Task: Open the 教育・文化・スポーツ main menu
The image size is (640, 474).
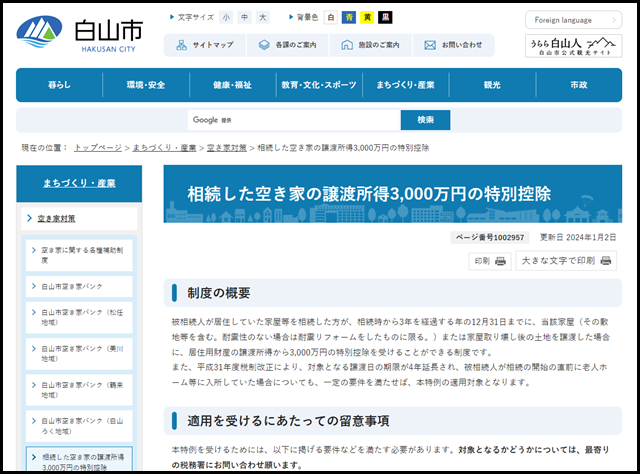Action: coord(319,85)
